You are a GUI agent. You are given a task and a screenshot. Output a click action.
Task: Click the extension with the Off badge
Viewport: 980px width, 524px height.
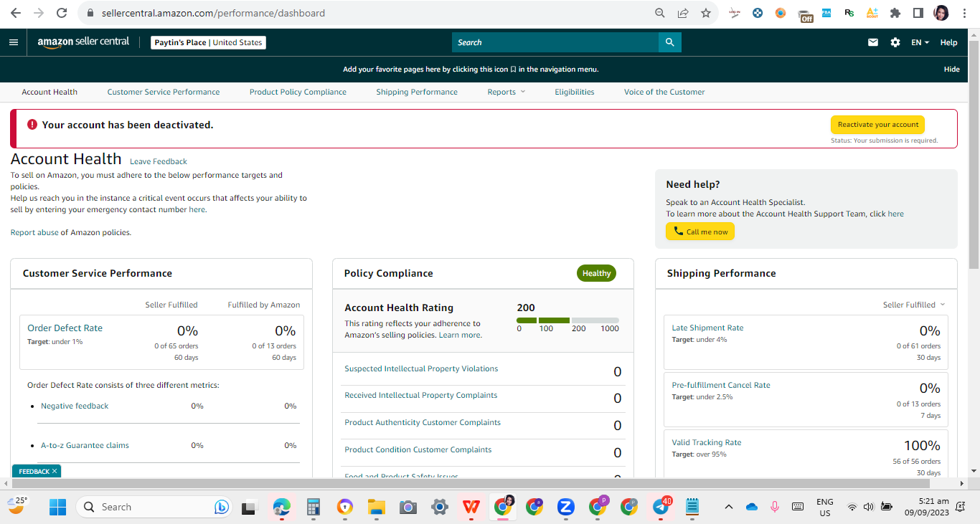805,14
